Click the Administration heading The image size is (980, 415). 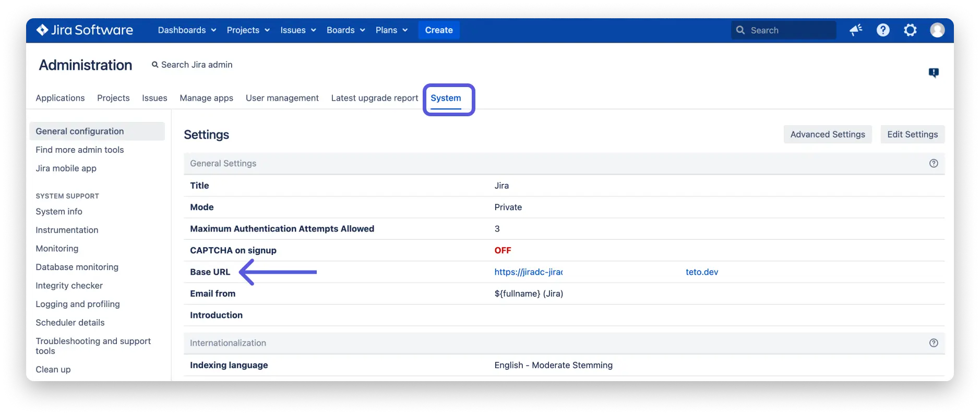coord(86,65)
